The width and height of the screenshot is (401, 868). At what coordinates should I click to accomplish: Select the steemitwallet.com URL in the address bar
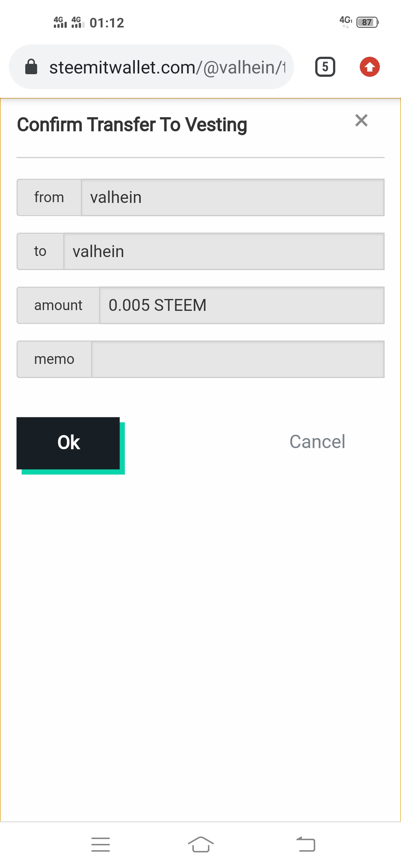pos(167,68)
